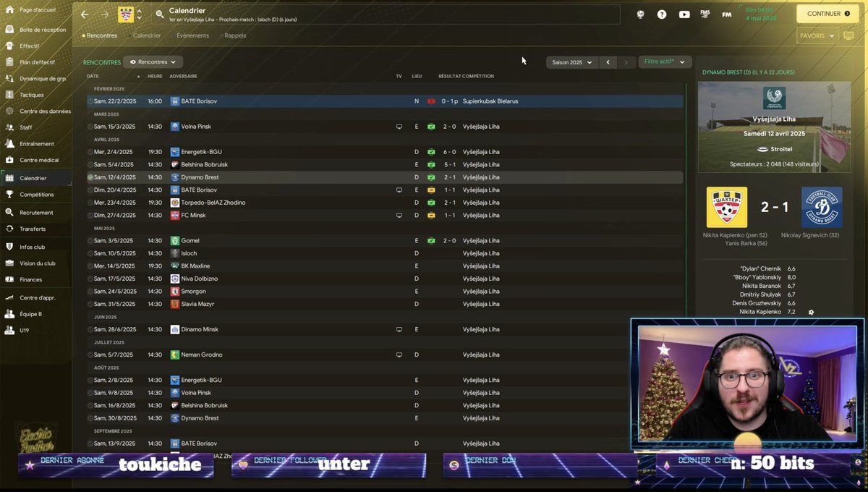The image size is (868, 492).
Task: Select the 3/5/2025 Gomel row marker
Action: pyautogui.click(x=90, y=240)
